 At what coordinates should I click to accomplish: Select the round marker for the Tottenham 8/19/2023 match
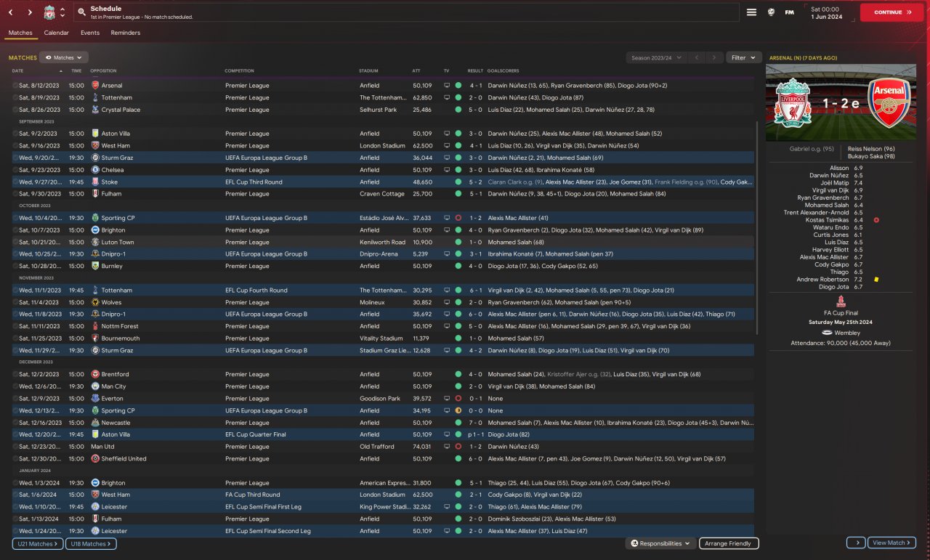click(15, 97)
